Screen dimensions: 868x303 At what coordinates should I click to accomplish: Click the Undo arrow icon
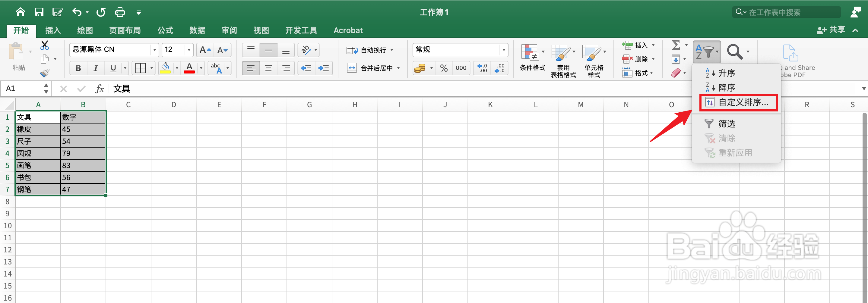(77, 12)
